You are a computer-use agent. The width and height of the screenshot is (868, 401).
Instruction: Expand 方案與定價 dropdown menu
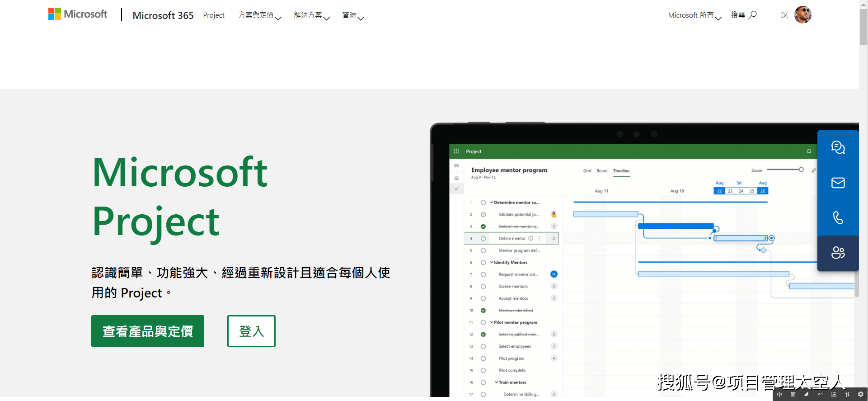click(260, 15)
